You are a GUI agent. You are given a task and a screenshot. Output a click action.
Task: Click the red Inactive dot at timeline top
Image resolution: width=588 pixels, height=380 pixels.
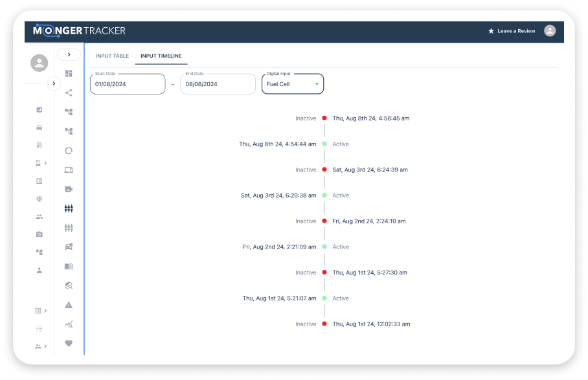pyautogui.click(x=323, y=118)
